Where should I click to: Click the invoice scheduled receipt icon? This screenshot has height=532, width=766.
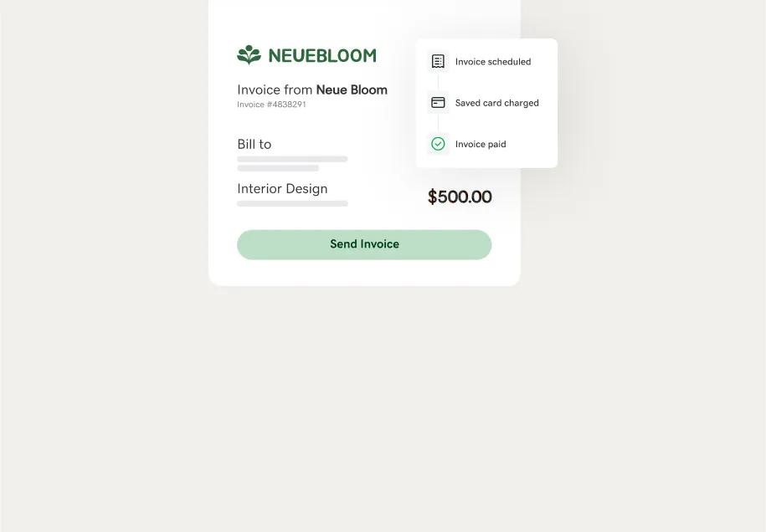tap(438, 61)
